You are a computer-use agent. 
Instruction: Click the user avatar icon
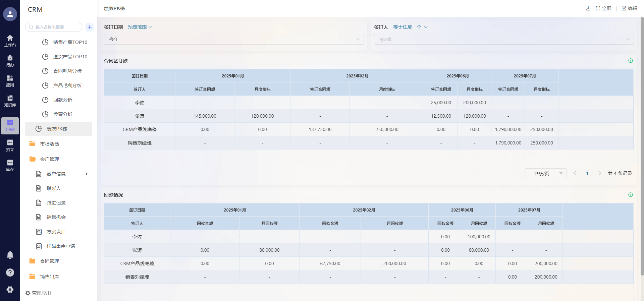click(x=10, y=14)
